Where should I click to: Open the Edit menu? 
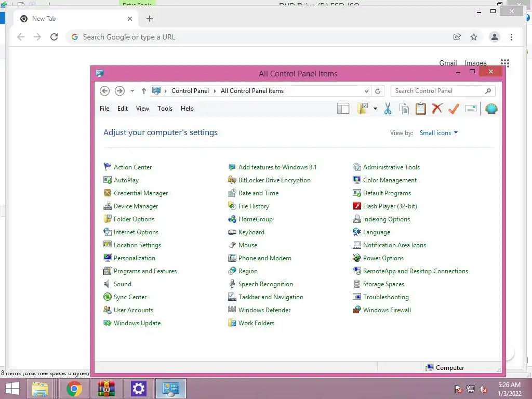123,109
